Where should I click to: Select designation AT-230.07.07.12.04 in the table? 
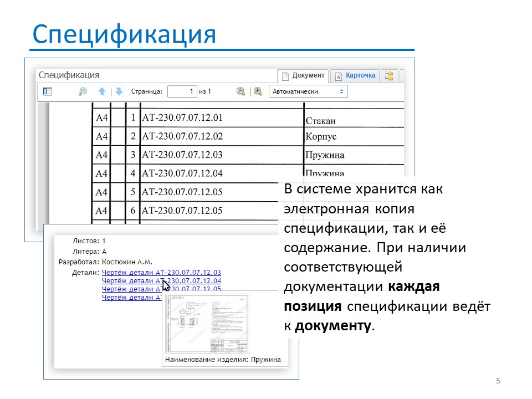[x=182, y=173]
